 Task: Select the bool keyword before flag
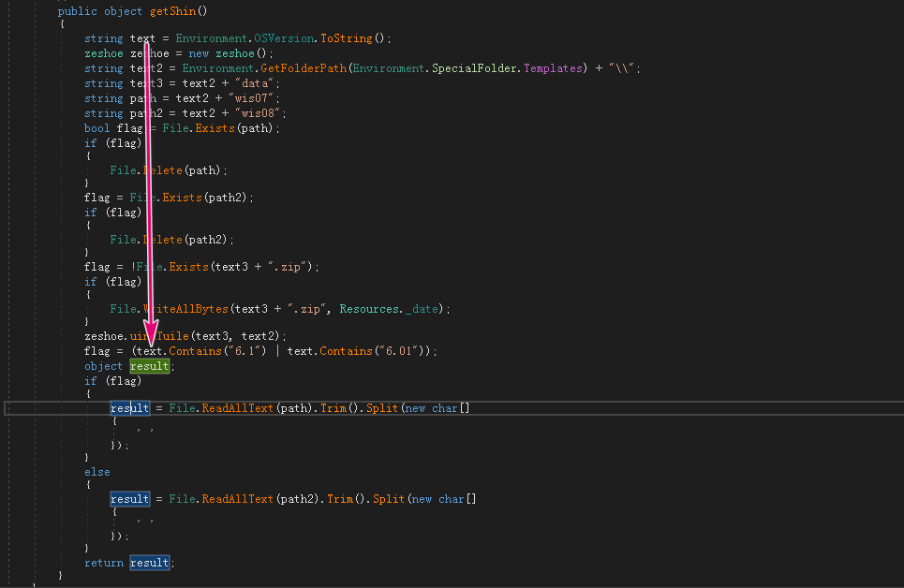click(96, 128)
